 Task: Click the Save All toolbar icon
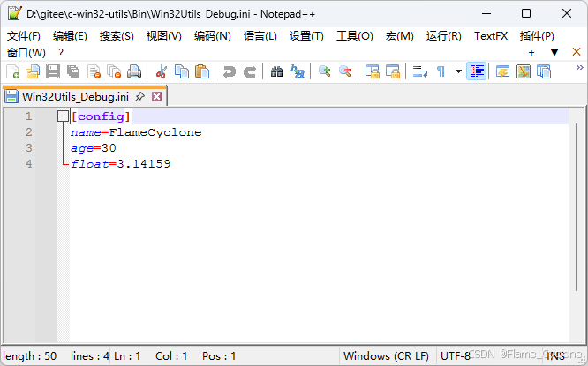click(x=73, y=71)
